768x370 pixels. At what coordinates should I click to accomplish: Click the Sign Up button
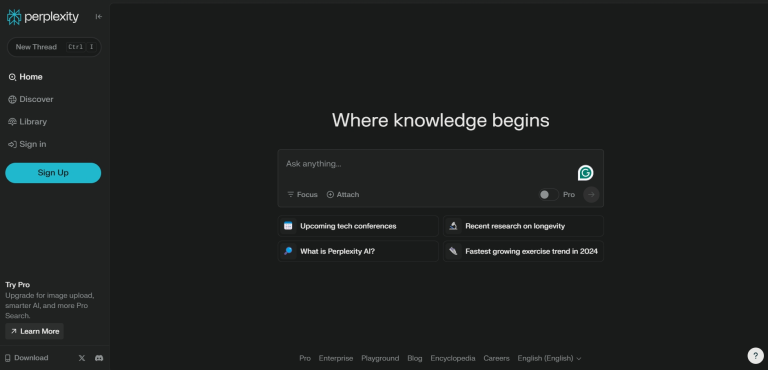coord(53,173)
